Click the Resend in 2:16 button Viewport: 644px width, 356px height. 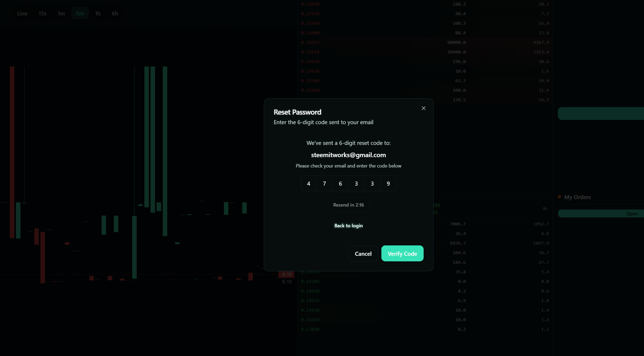[348, 205]
